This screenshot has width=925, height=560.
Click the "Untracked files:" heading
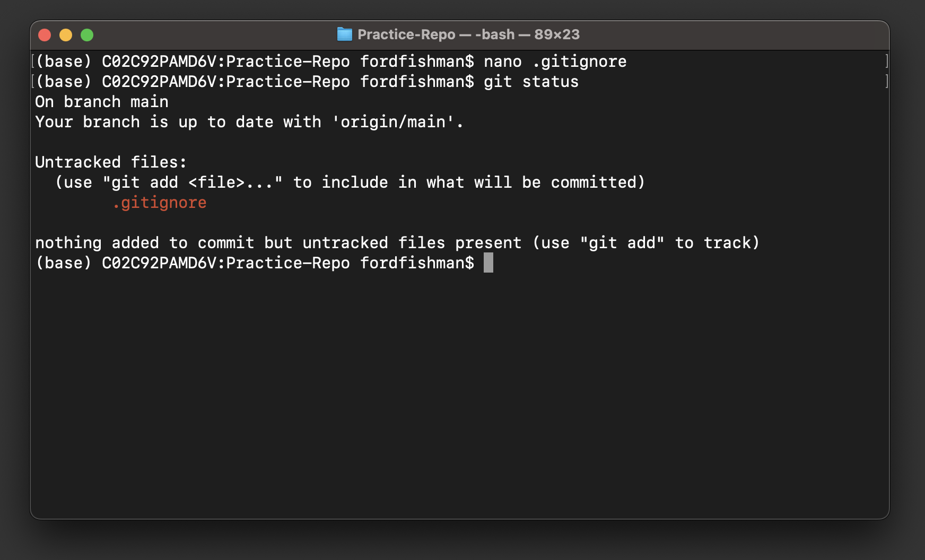(x=111, y=162)
